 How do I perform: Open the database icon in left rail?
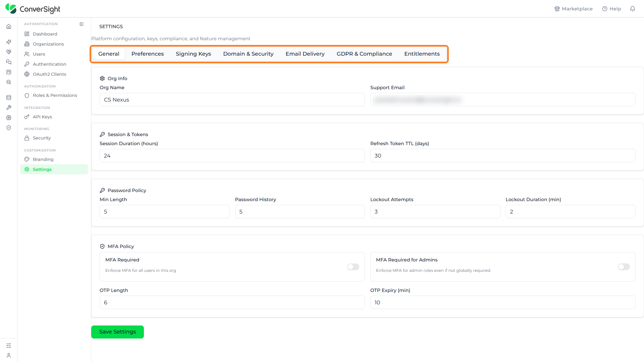pyautogui.click(x=9, y=98)
